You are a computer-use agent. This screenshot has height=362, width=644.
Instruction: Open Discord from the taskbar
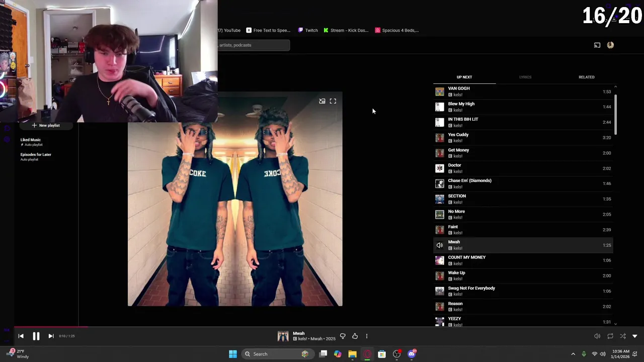(x=412, y=354)
